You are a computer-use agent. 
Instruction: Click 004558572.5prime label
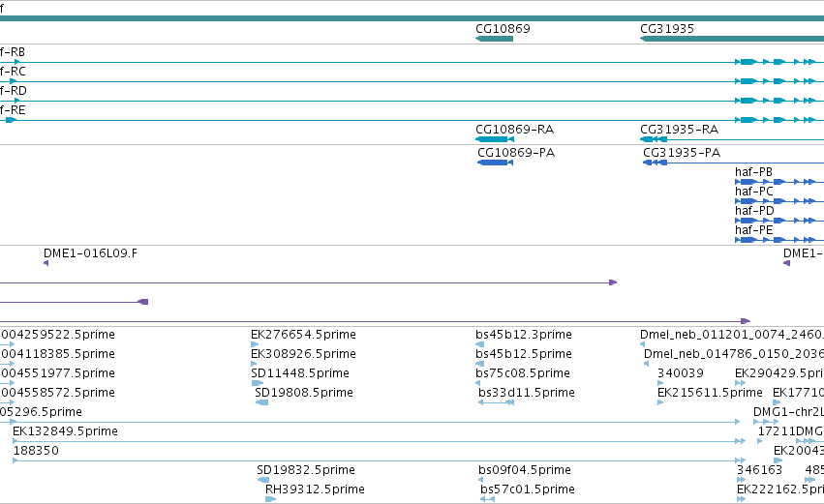point(57,393)
